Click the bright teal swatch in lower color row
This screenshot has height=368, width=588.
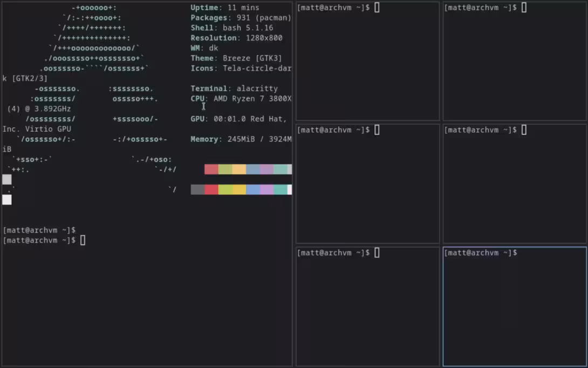(280, 190)
